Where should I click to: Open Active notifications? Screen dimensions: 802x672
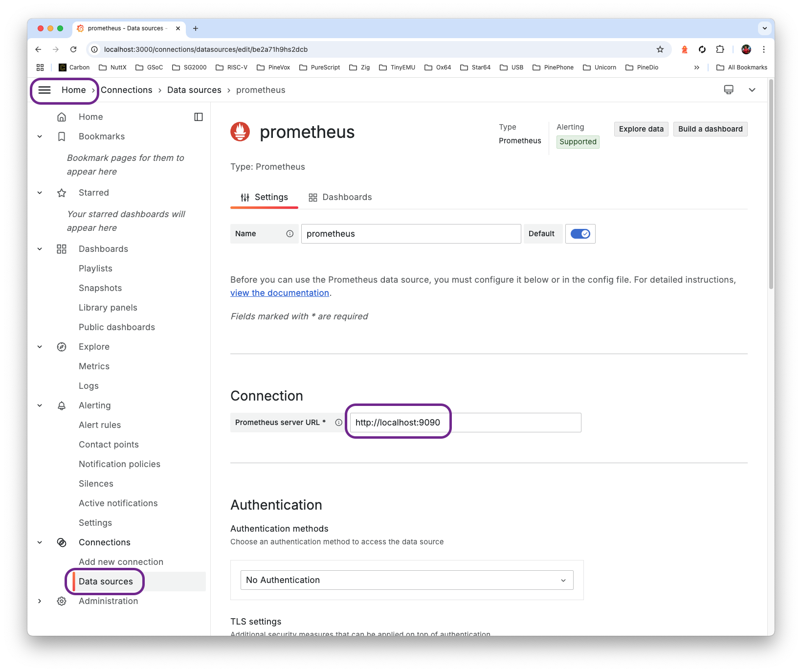point(118,503)
